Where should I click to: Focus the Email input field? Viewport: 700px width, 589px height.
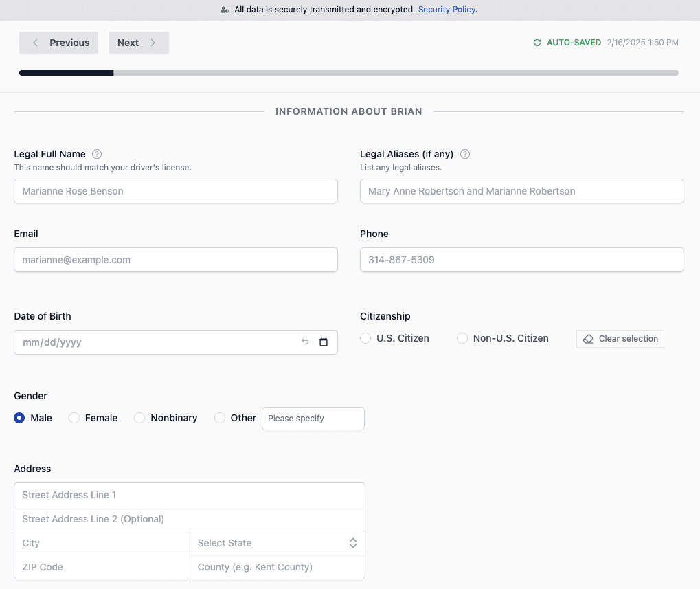(x=176, y=260)
